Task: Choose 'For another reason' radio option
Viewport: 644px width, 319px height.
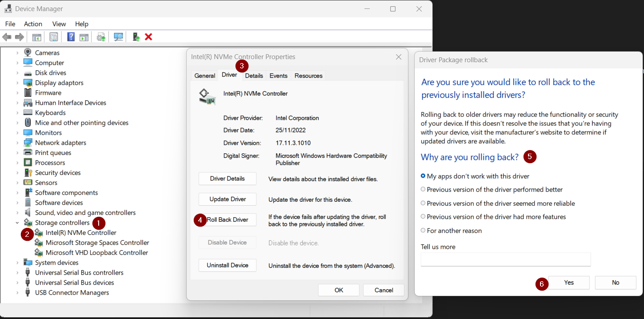Action: pyautogui.click(x=423, y=231)
